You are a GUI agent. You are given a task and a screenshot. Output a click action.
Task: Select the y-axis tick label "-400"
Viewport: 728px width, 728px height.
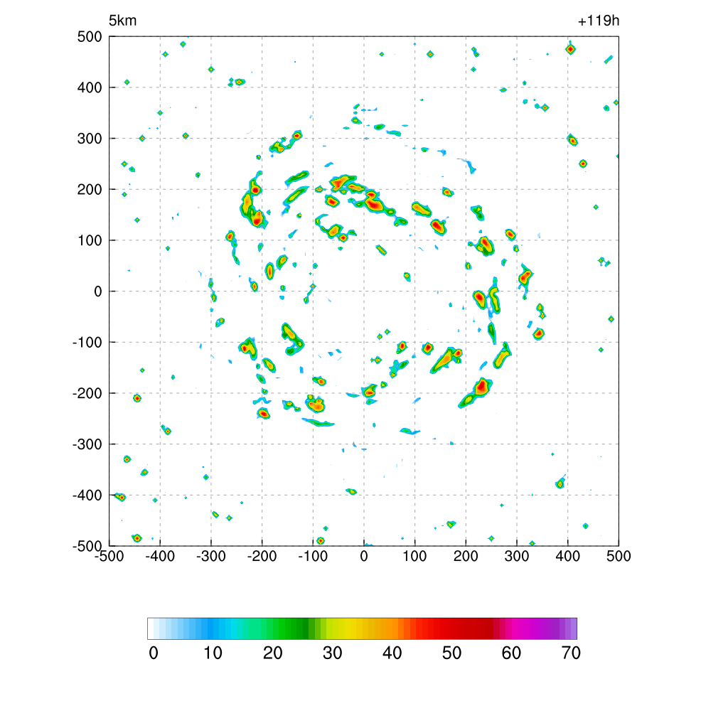pos(87,496)
